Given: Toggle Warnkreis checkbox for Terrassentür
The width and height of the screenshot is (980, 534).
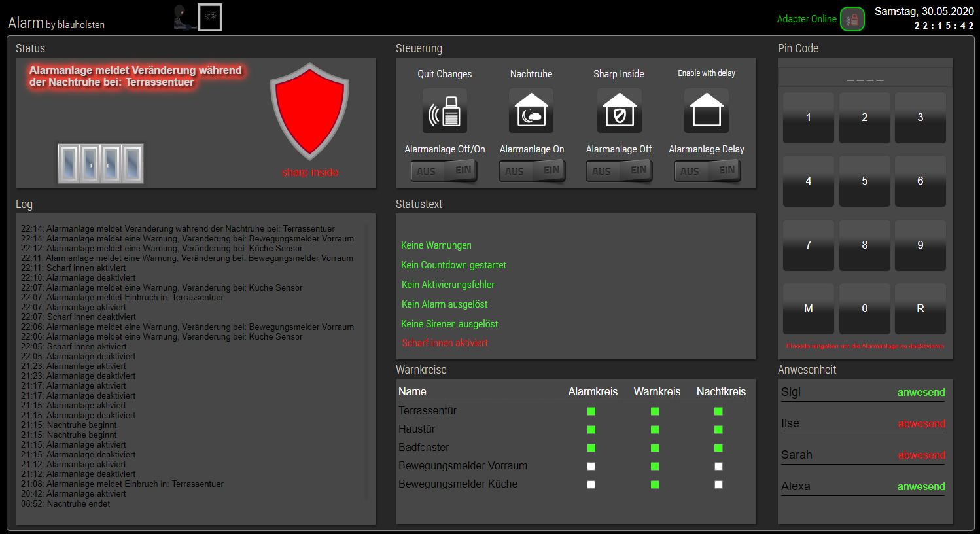Looking at the screenshot, I should click(x=655, y=412).
